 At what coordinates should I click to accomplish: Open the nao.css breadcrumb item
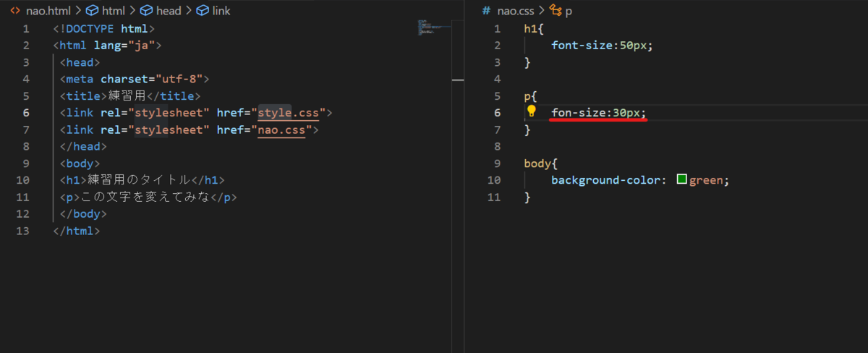517,11
